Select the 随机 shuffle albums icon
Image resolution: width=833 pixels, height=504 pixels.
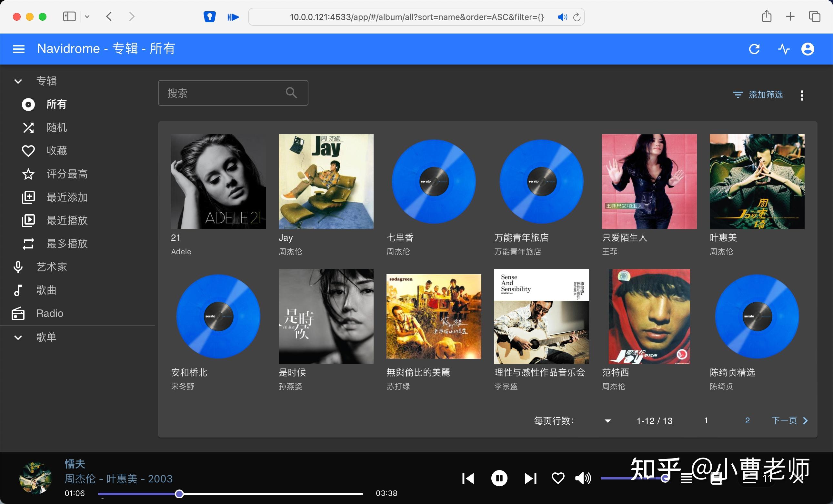(x=28, y=127)
